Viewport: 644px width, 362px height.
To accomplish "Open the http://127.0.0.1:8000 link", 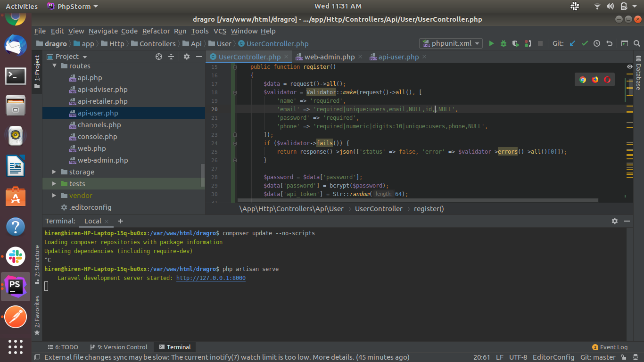I will point(211,278).
